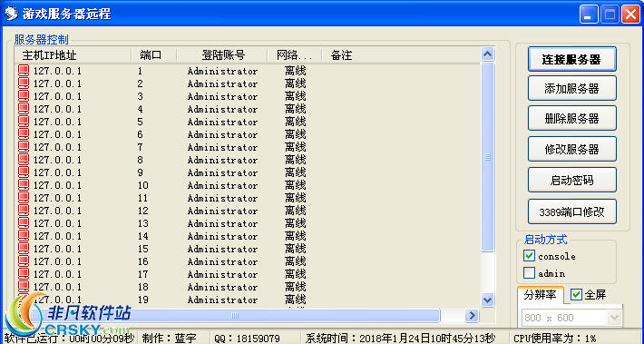Screen dimensions: 644x344
Task: Select the 离线 status in port 1 row
Action: [296, 71]
